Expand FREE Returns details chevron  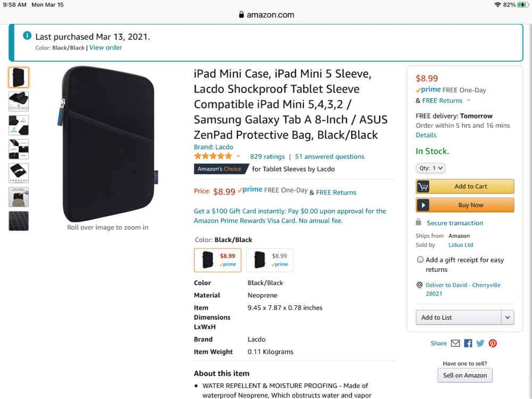469,101
